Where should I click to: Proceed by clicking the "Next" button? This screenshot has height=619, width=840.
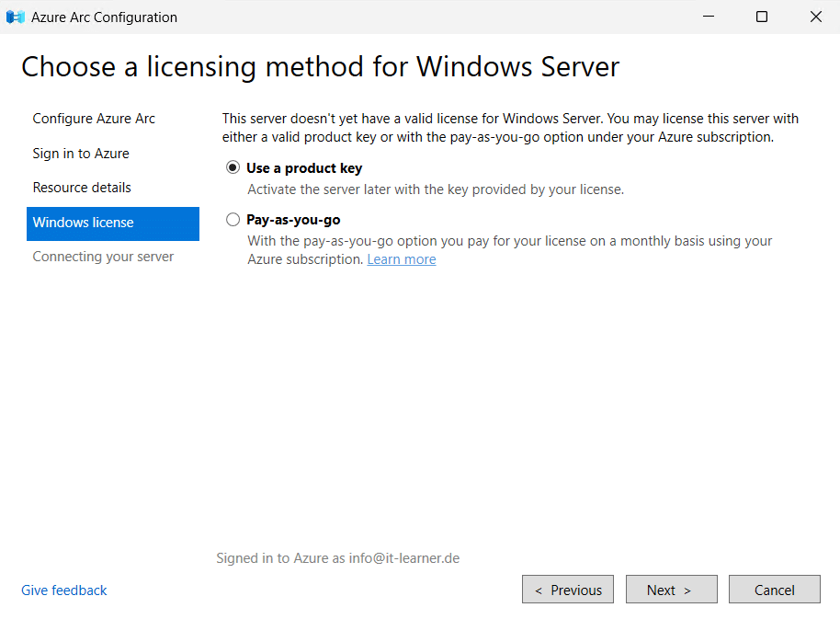[671, 589]
